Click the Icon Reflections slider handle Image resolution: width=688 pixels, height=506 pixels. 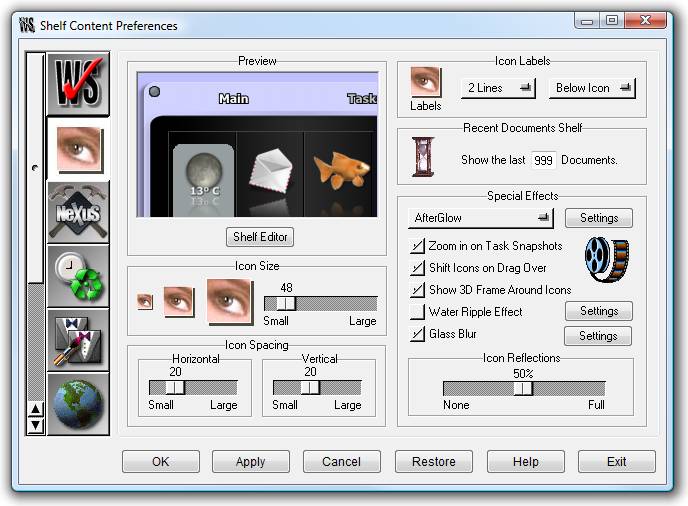pos(522,388)
